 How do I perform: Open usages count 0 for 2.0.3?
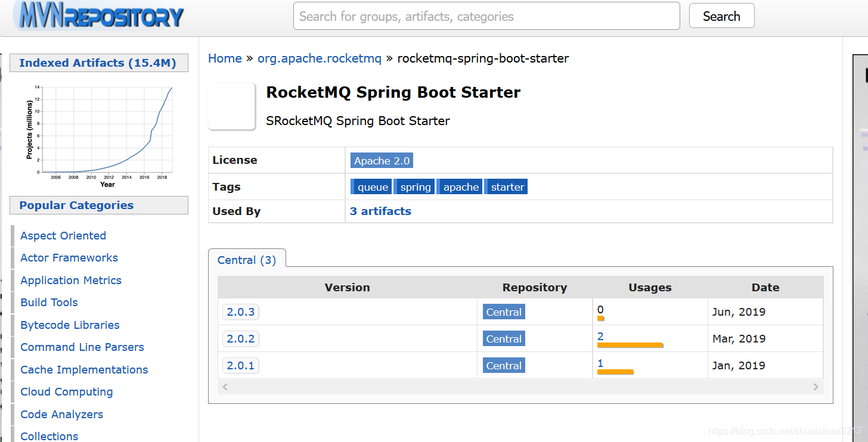[x=600, y=309]
